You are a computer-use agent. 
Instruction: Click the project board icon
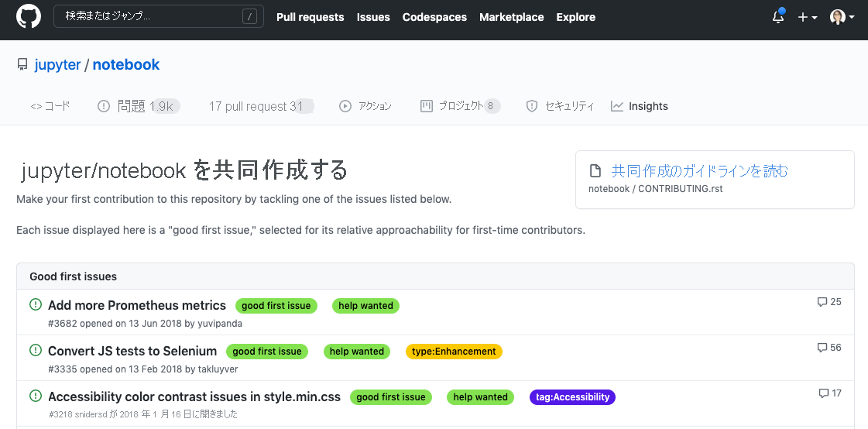(x=426, y=106)
